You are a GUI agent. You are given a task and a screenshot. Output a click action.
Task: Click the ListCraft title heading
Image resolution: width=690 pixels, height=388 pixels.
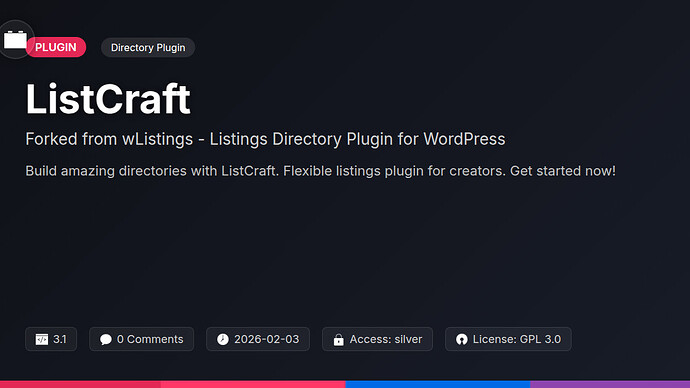108,99
